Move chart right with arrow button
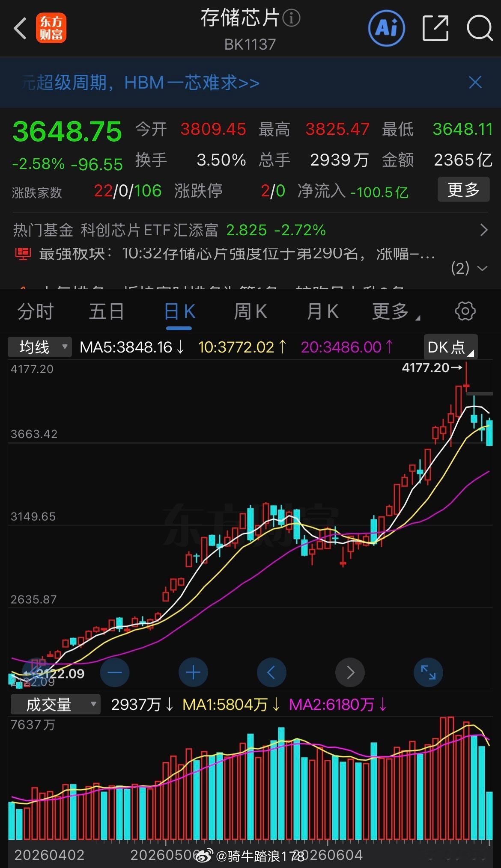 coord(350,672)
